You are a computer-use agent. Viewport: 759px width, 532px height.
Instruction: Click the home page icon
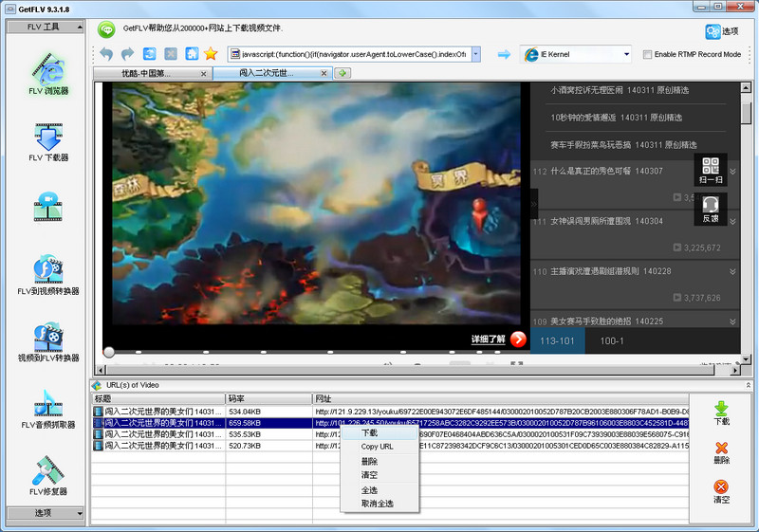click(x=192, y=54)
